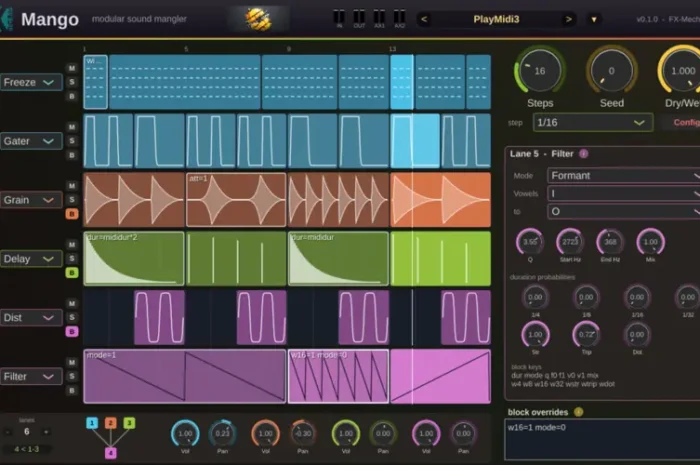This screenshot has width=700, height=465.
Task: Open the Freeze lane effect dropdown
Action: point(31,82)
